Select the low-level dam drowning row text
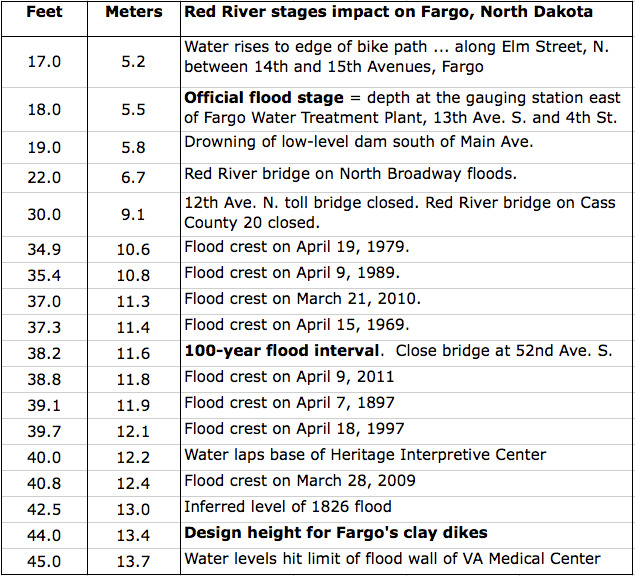 coord(358,142)
